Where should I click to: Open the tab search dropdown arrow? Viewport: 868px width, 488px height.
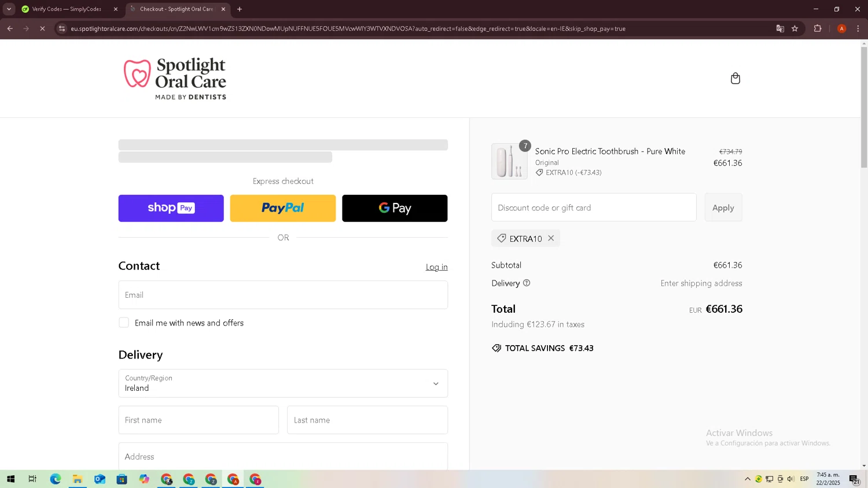coord(9,9)
